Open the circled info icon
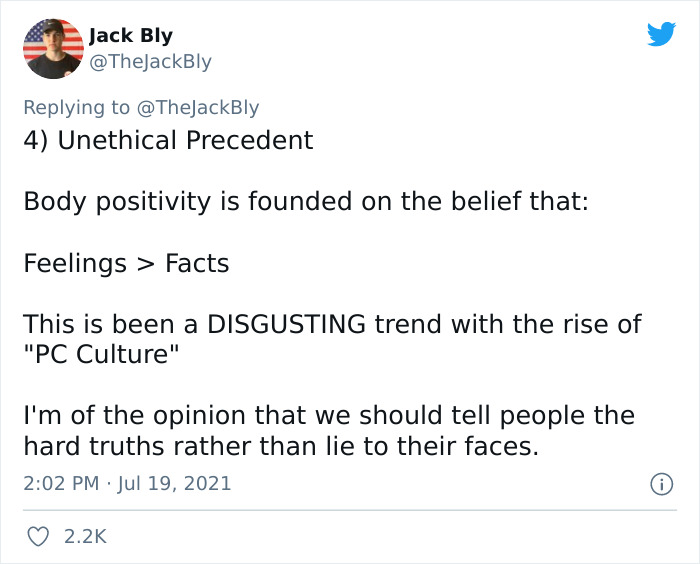Screen dimensions: 700x564 coord(661,484)
